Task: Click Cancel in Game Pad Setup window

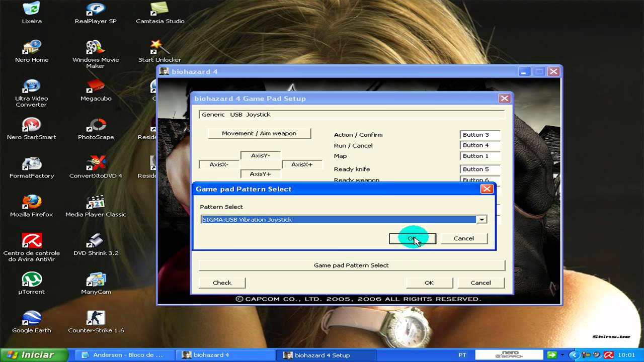Action: click(480, 283)
